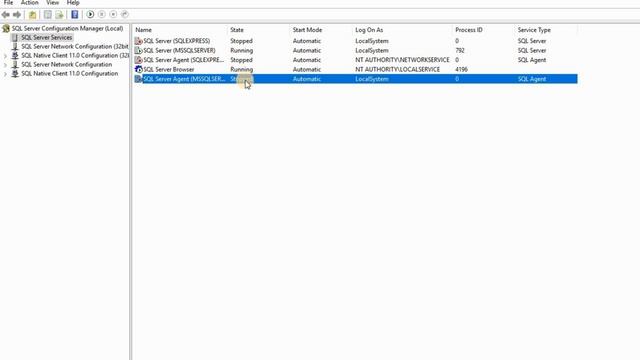Open Properties via the toolbar sheet icon

[48, 15]
